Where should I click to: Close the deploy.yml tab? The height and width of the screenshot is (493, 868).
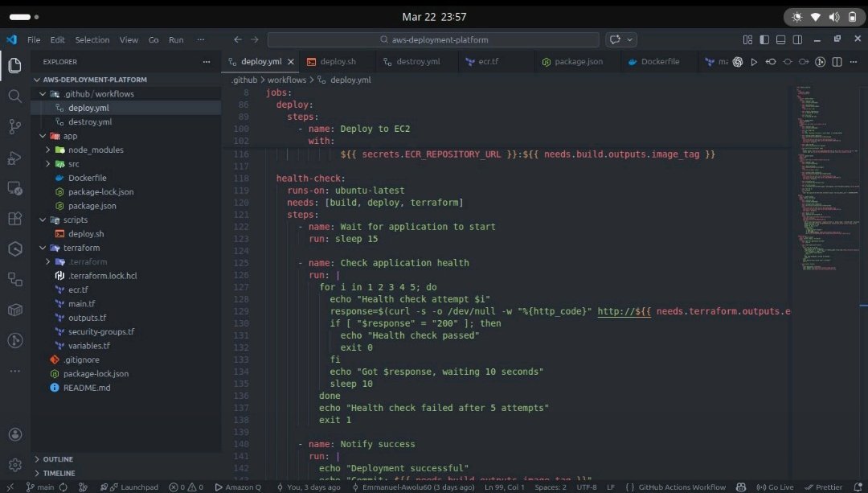pos(291,62)
